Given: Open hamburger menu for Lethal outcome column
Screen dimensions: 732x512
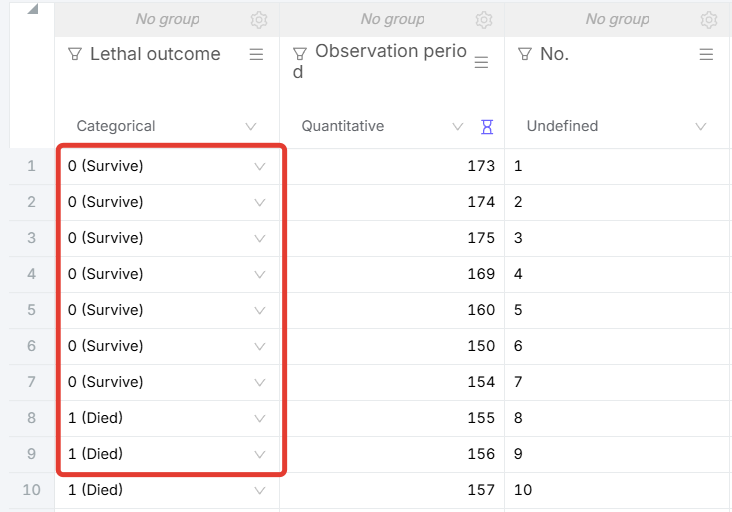Looking at the screenshot, I should 256,55.
